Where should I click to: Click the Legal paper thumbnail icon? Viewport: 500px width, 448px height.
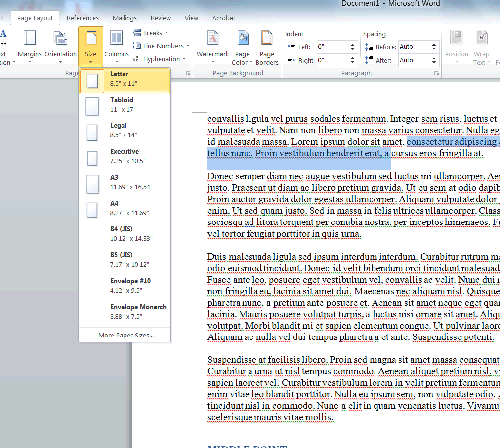[92, 133]
